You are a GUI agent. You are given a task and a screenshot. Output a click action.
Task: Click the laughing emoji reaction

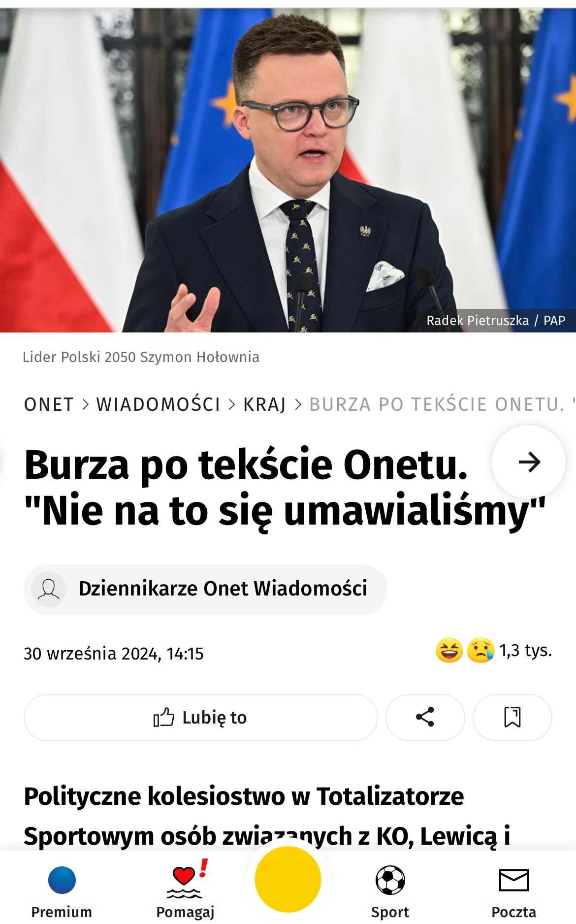[449, 651]
